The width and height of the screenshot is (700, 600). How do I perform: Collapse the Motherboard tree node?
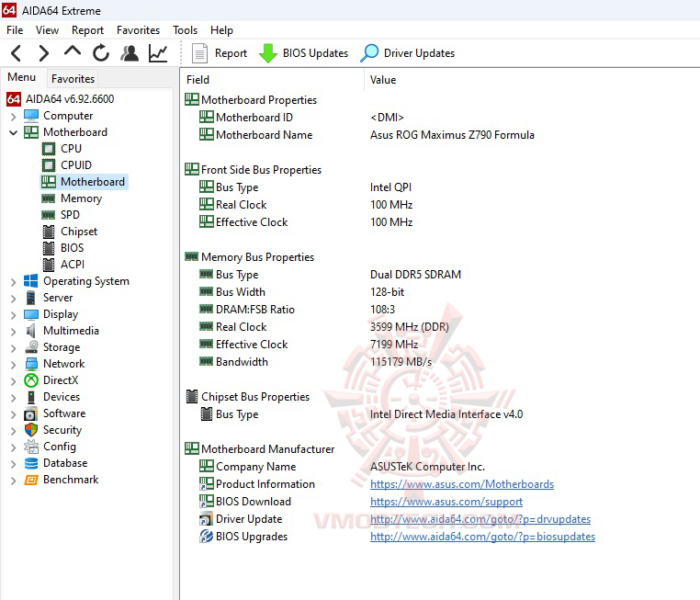pos(14,132)
